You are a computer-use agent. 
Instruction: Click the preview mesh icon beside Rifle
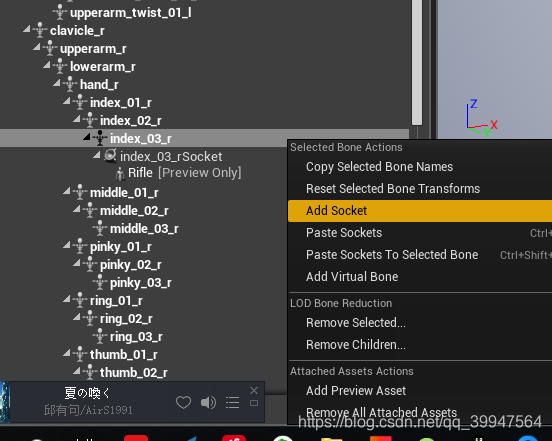[120, 174]
